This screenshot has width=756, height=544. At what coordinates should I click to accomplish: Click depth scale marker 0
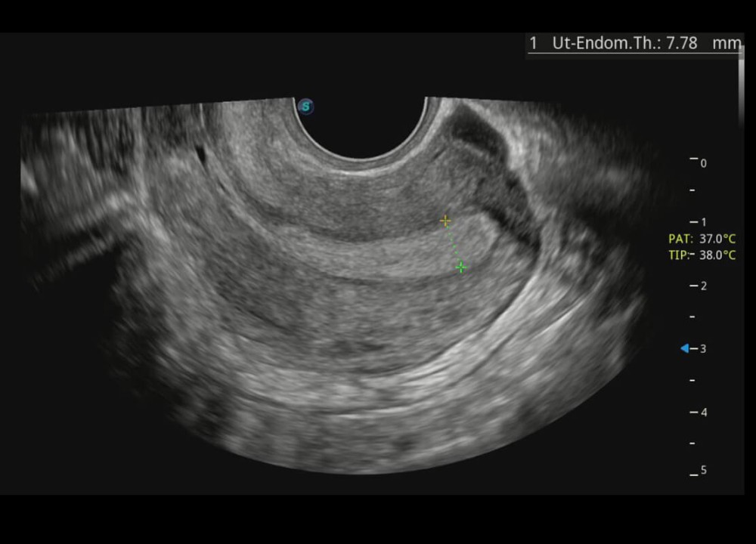pyautogui.click(x=703, y=162)
